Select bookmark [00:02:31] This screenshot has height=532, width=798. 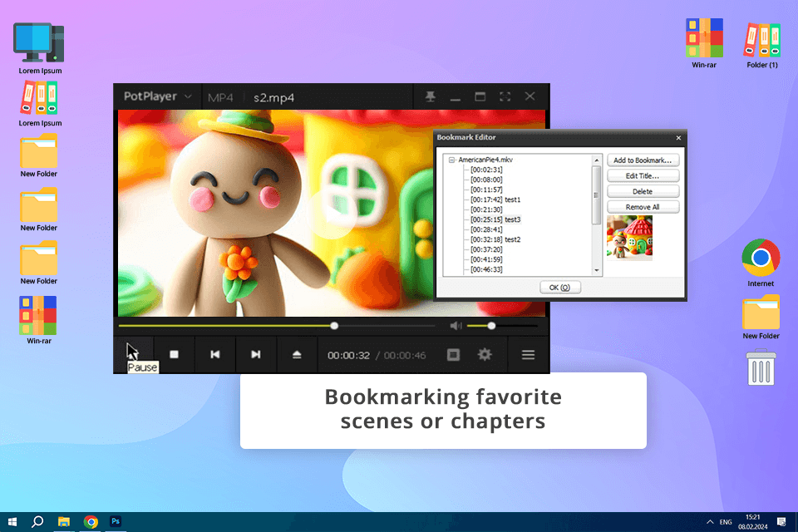click(x=486, y=170)
